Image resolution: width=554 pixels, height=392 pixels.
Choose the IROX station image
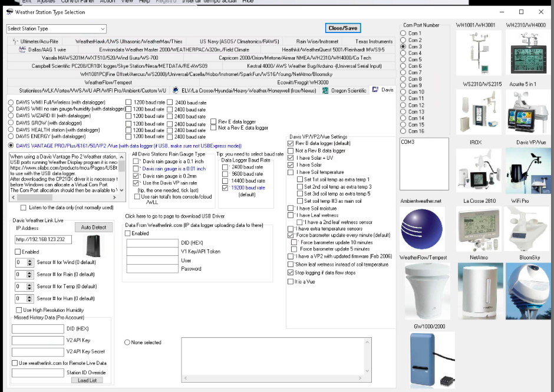(479, 171)
